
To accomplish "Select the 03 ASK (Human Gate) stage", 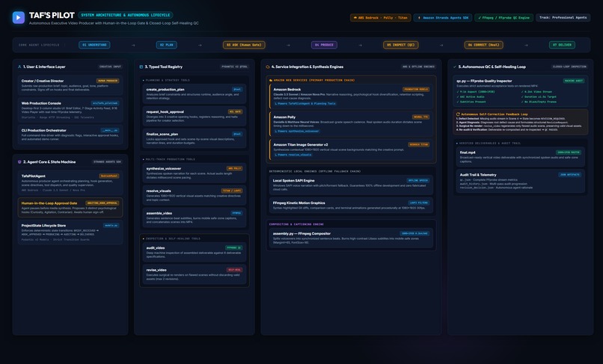I will (244, 45).
